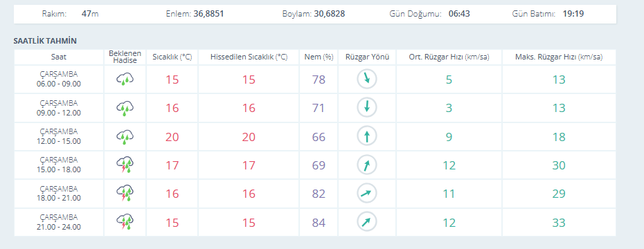Click the Rakım value 47m
Image resolution: width=644 pixels, height=249 pixels.
tap(90, 14)
